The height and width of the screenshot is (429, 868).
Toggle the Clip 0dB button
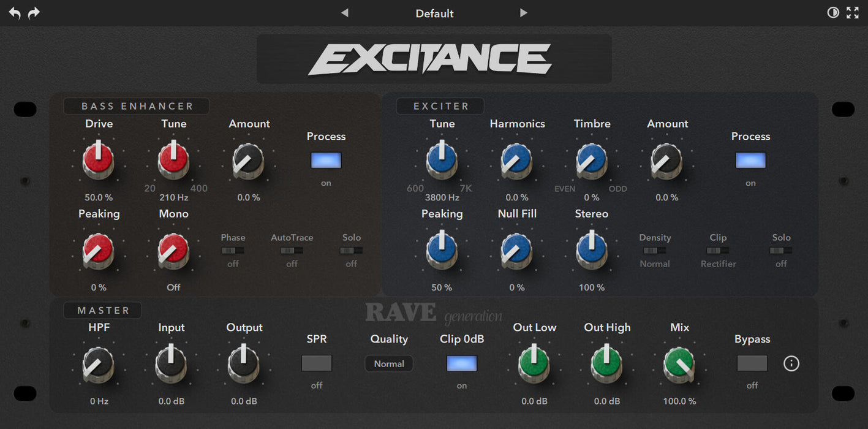[462, 363]
